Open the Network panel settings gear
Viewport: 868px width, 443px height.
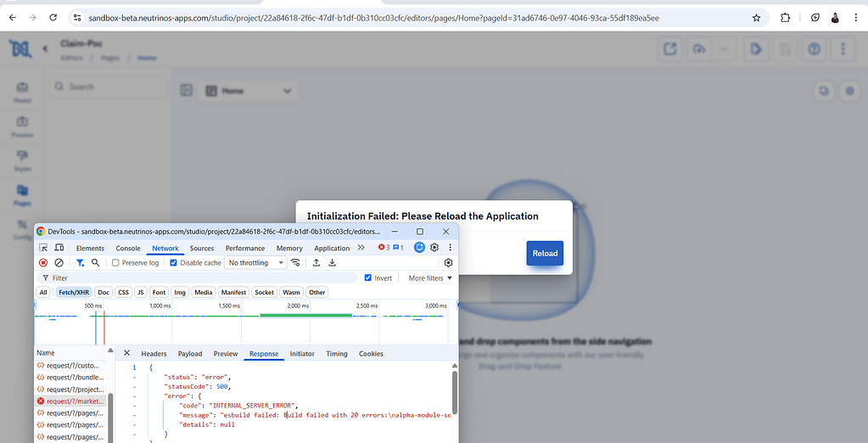448,262
